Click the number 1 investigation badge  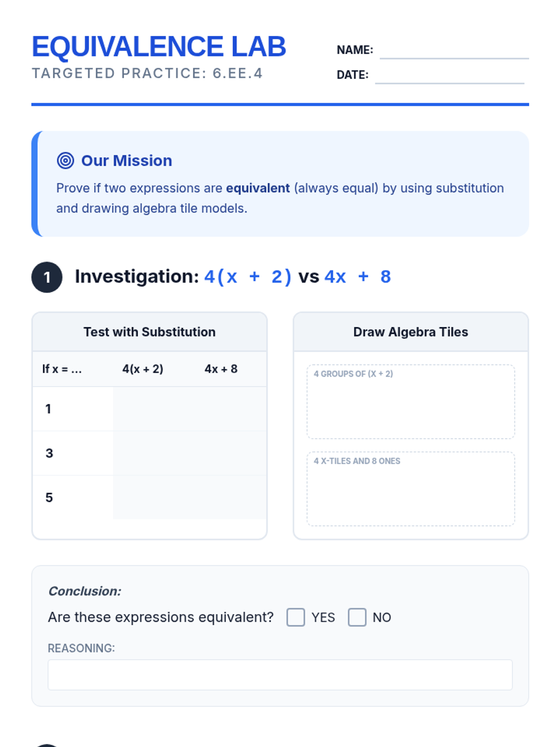(47, 277)
